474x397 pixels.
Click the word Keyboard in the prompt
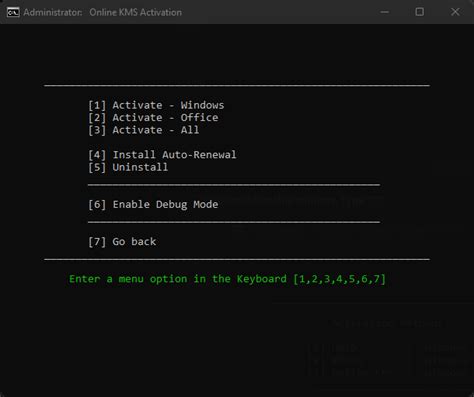pyautogui.click(x=262, y=279)
